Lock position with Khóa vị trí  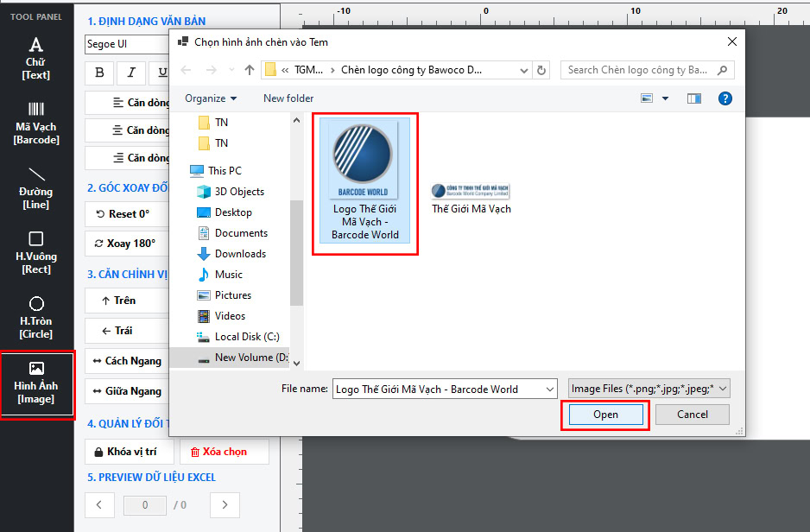pos(130,452)
